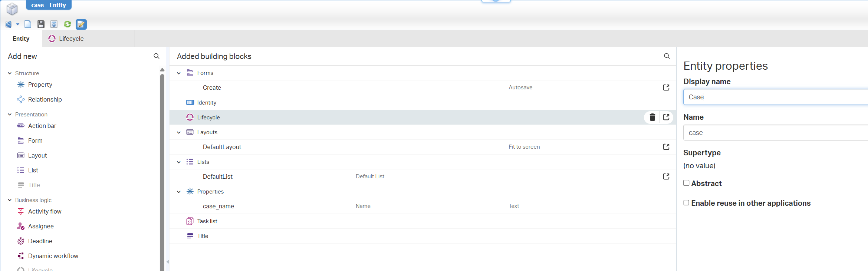
Task: Delete the Lifecycle building block via trash icon
Action: 652,118
